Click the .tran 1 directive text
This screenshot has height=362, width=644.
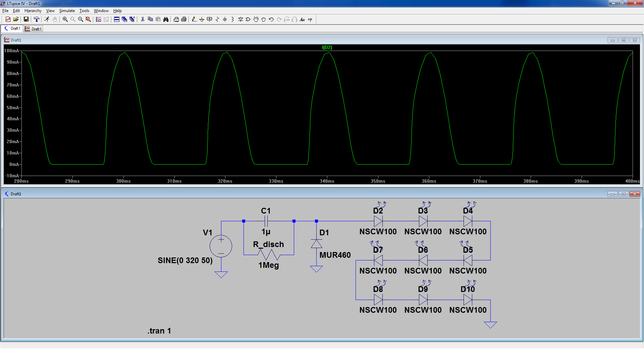click(x=159, y=331)
